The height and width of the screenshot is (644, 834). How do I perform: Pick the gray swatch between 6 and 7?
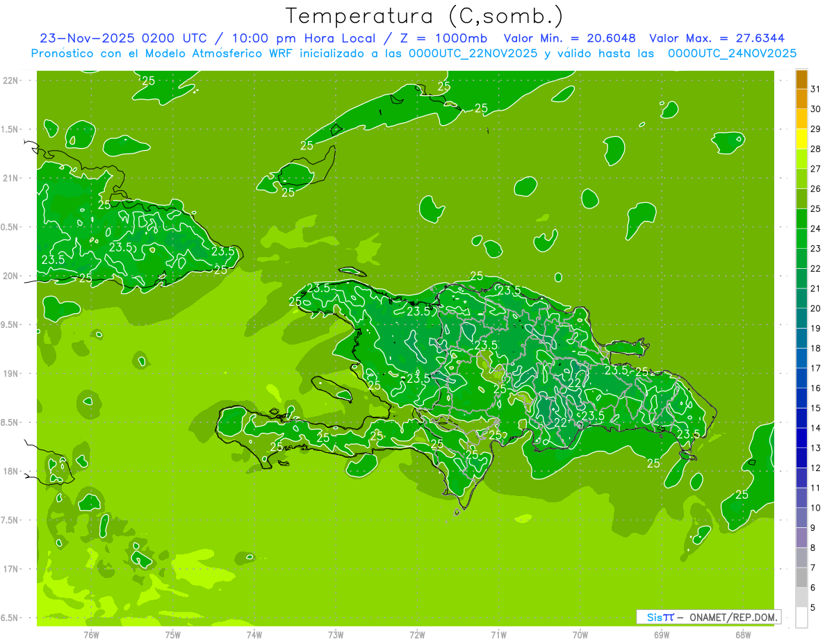[801, 578]
